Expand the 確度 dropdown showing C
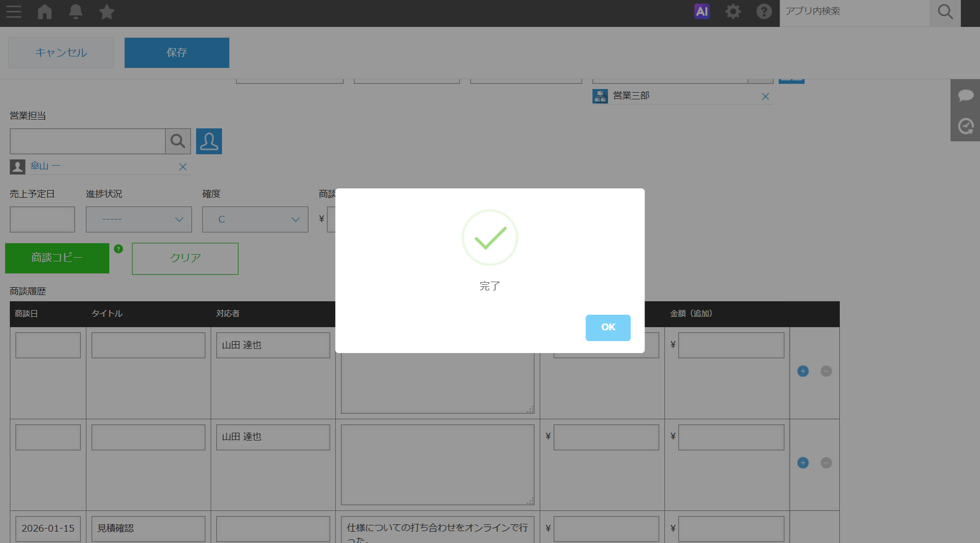The width and height of the screenshot is (980, 543). 255,219
